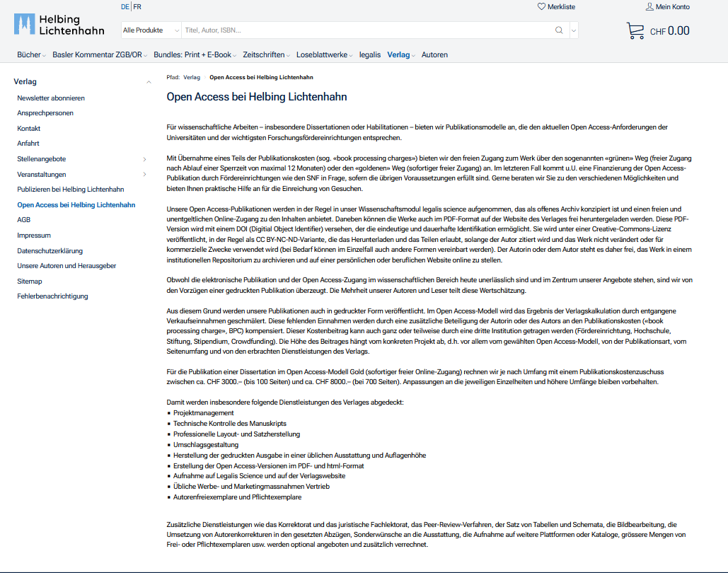Viewport: 728px width, 573px height.
Task: Click the Merkliste heart icon
Action: click(x=542, y=7)
